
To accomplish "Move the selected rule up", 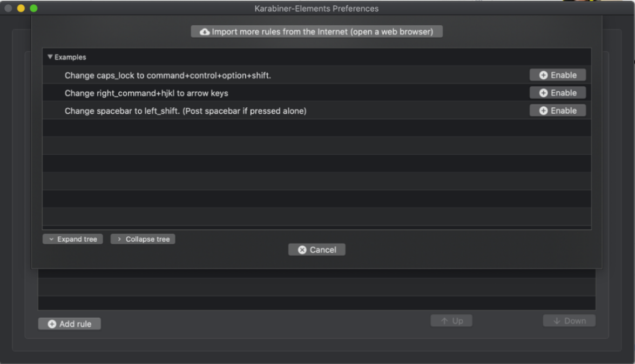I will pyautogui.click(x=451, y=320).
